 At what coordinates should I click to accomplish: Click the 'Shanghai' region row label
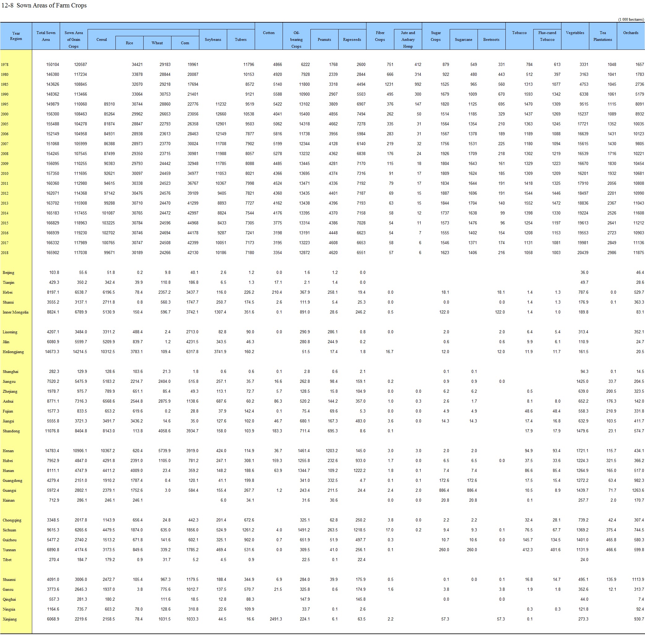[x=11, y=372]
